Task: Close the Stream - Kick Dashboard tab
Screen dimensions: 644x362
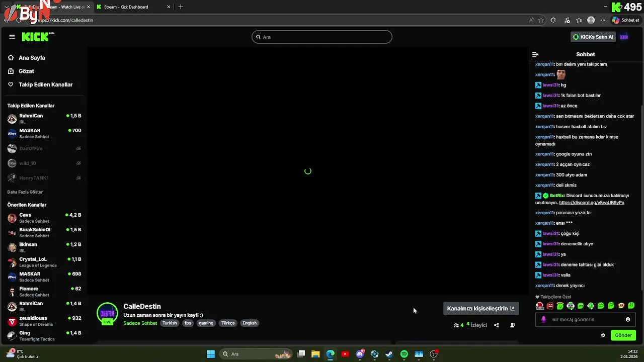Action: point(169,7)
